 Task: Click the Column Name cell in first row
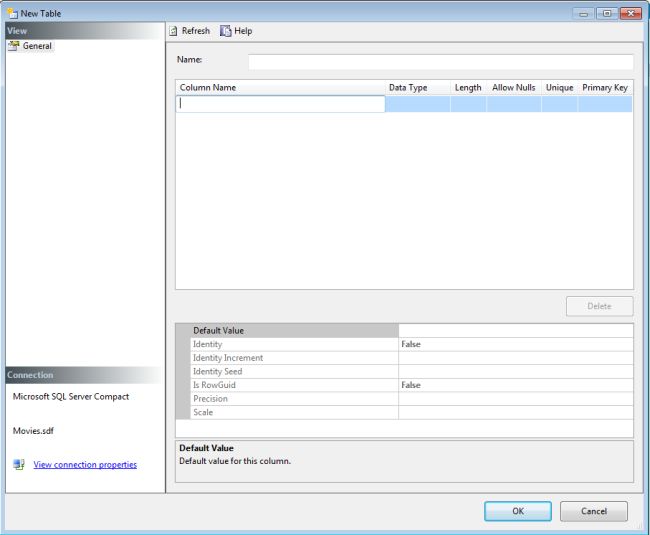point(281,104)
